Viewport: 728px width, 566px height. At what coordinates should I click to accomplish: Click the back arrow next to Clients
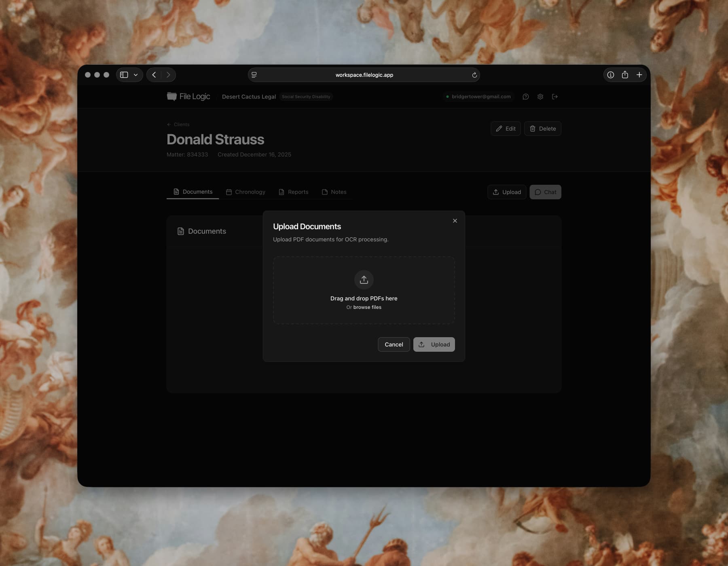tap(169, 125)
